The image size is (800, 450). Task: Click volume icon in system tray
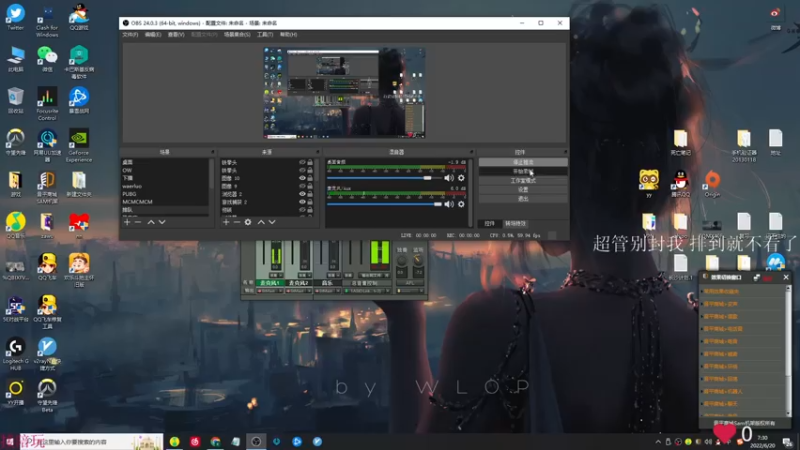click(x=708, y=442)
